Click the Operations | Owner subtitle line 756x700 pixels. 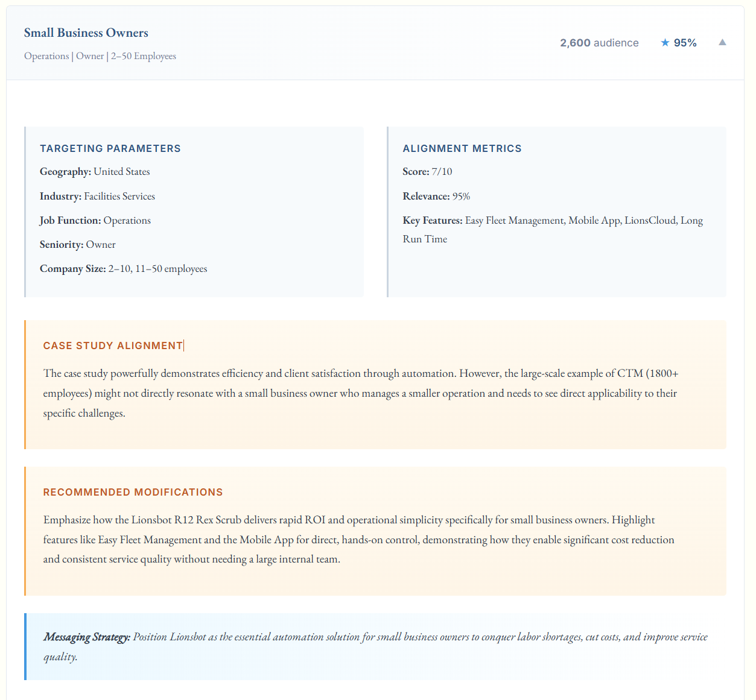pyautogui.click(x=100, y=56)
